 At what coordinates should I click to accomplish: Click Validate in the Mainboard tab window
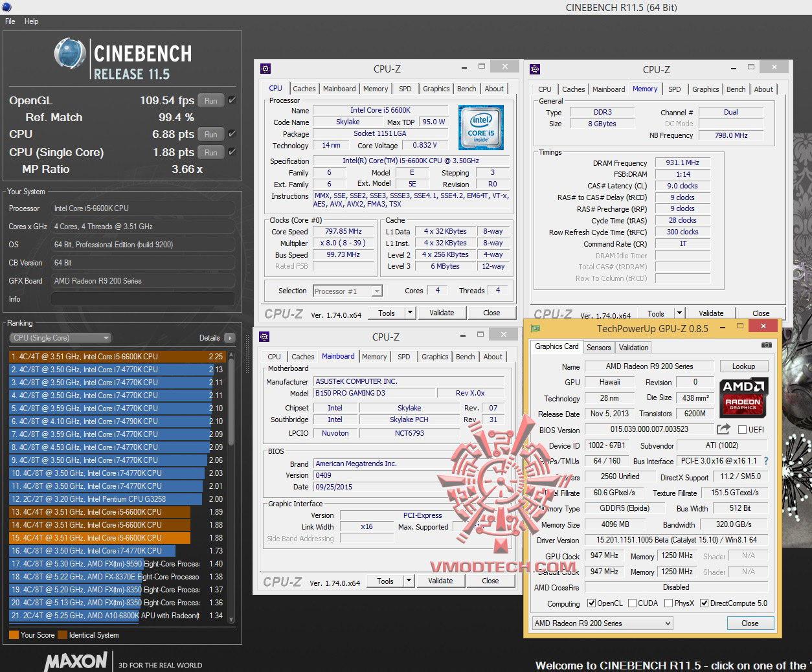[x=440, y=581]
